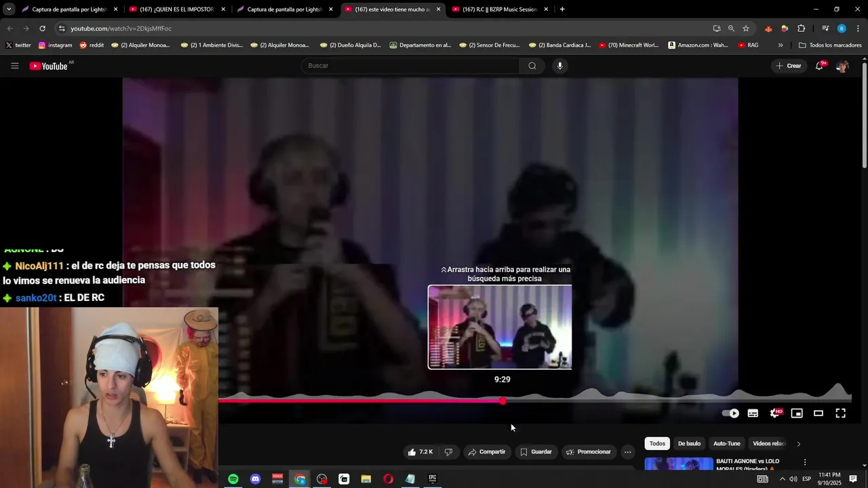
Task: Open Spotify from the taskbar
Action: (x=233, y=479)
